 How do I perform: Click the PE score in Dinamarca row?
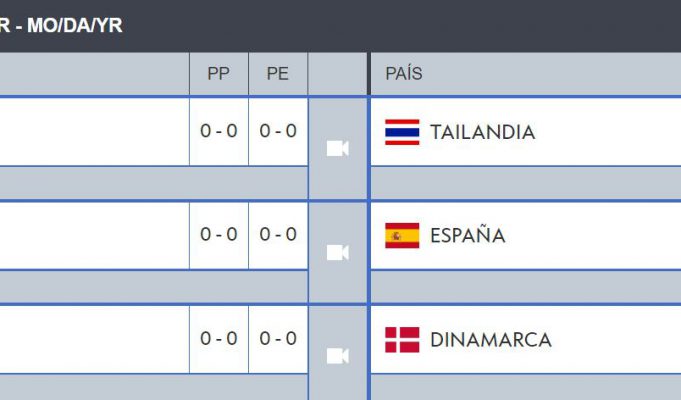coord(278,338)
